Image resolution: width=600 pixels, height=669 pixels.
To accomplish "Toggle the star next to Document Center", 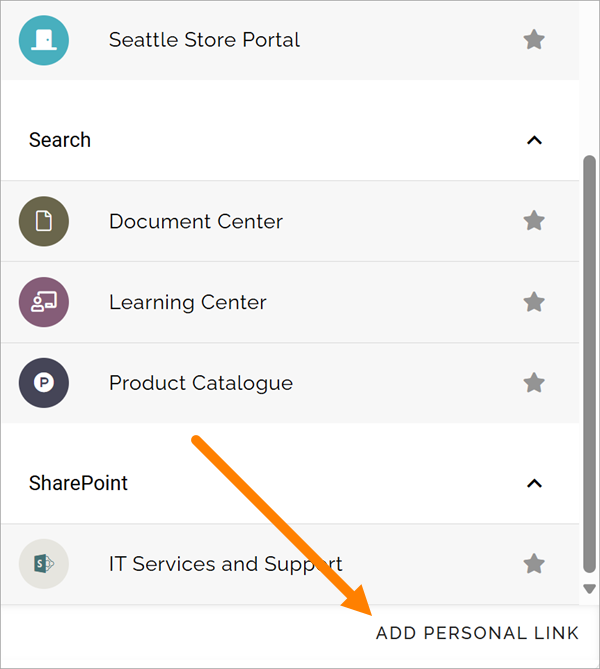I will [x=534, y=221].
